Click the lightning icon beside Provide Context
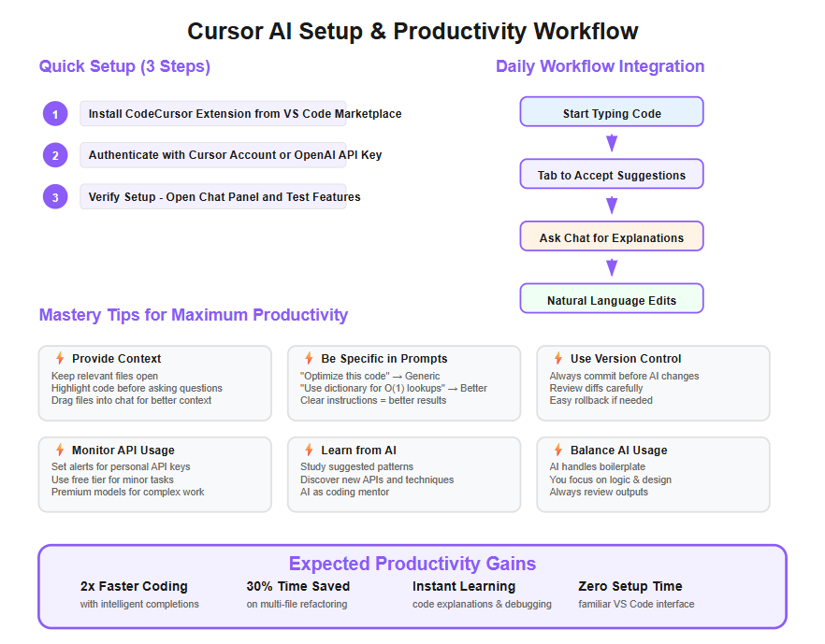 pyautogui.click(x=60, y=359)
